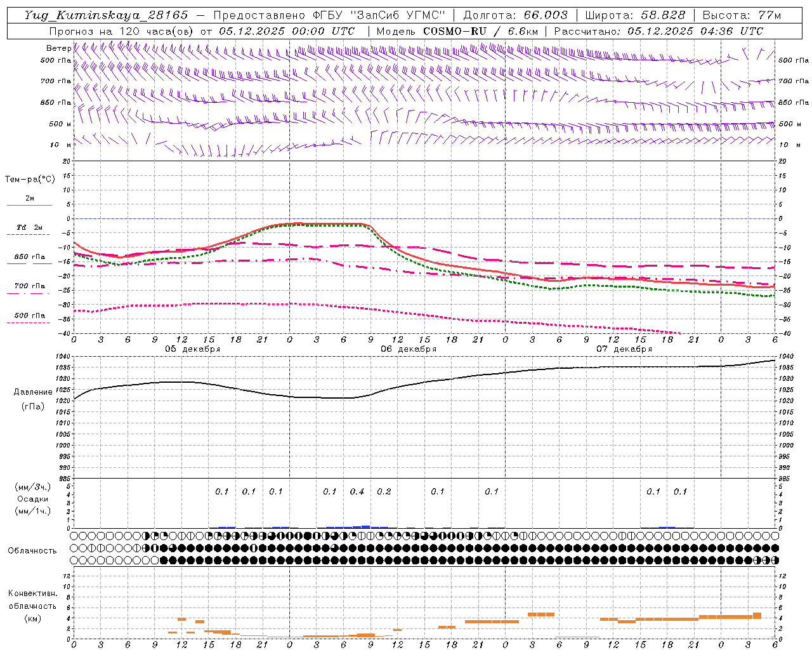
Task: Click the station title Yug_Kuminskaya_28165
Action: [106, 15]
